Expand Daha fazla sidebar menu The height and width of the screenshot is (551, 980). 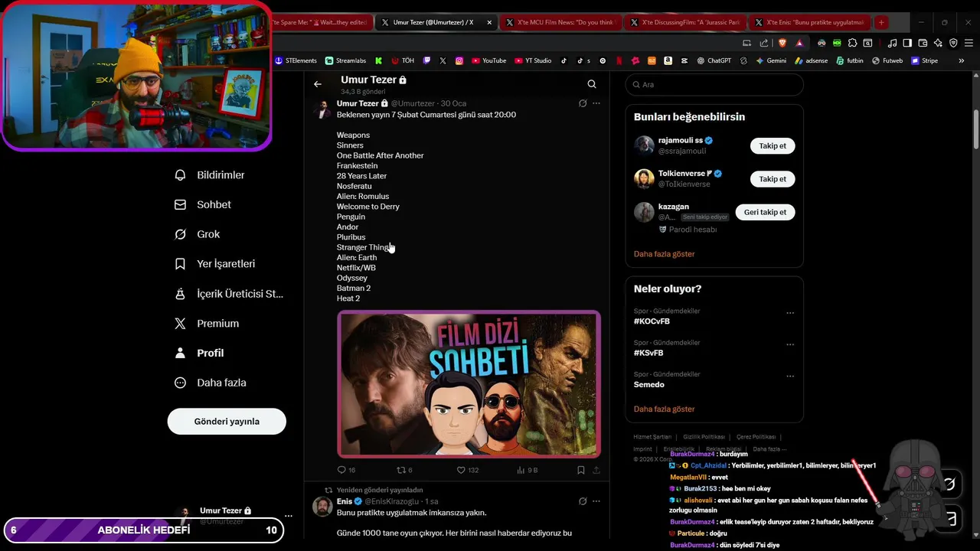tap(210, 383)
